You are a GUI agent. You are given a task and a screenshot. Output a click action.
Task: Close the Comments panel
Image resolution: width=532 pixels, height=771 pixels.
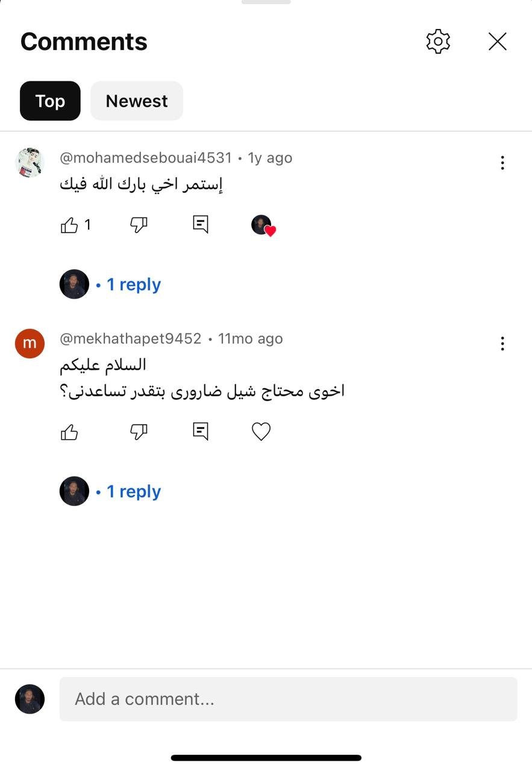pos(498,42)
